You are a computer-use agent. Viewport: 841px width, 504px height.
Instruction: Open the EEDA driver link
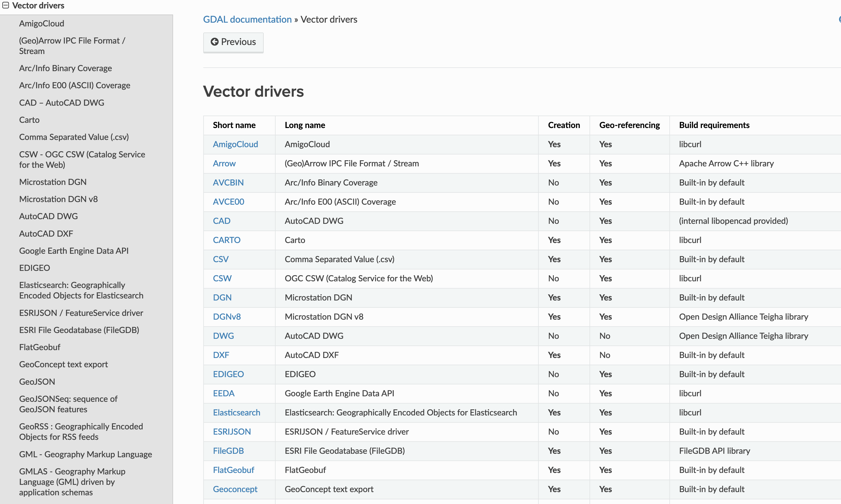point(224,393)
